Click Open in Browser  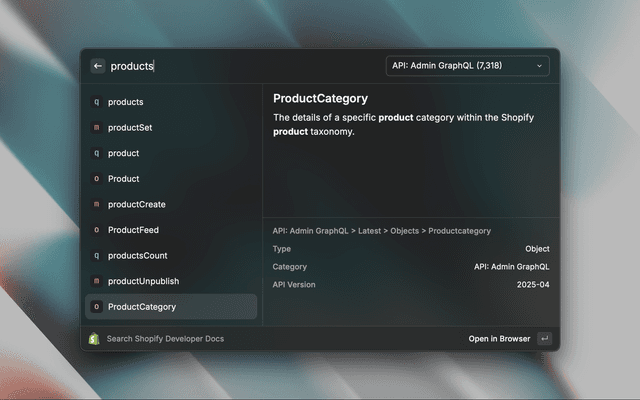[499, 339]
